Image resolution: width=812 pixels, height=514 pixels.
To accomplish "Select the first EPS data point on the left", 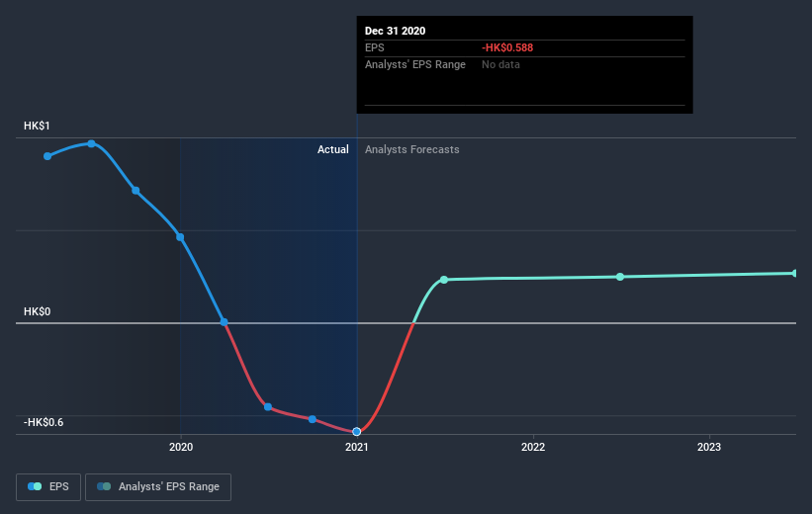I will coord(47,156).
